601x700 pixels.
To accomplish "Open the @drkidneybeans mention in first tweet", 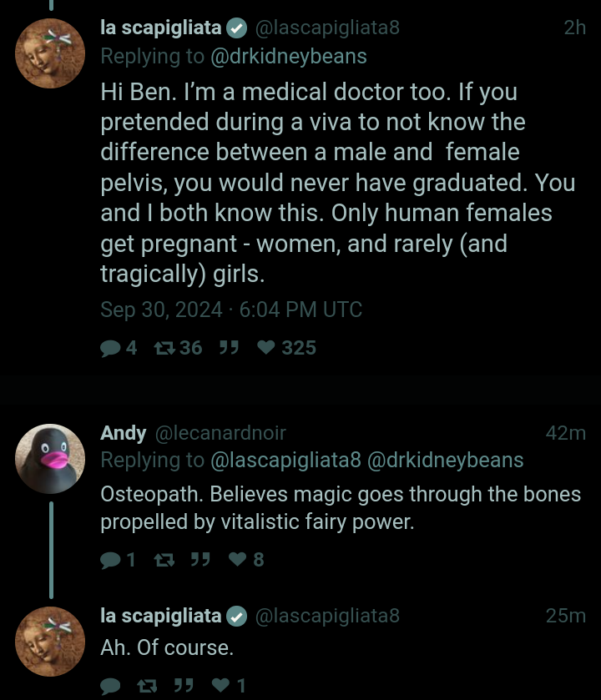I will pos(288,57).
